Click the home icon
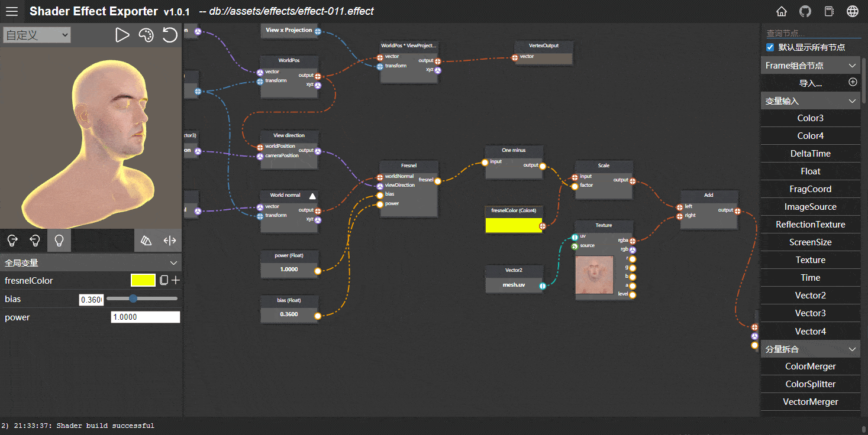 782,11
